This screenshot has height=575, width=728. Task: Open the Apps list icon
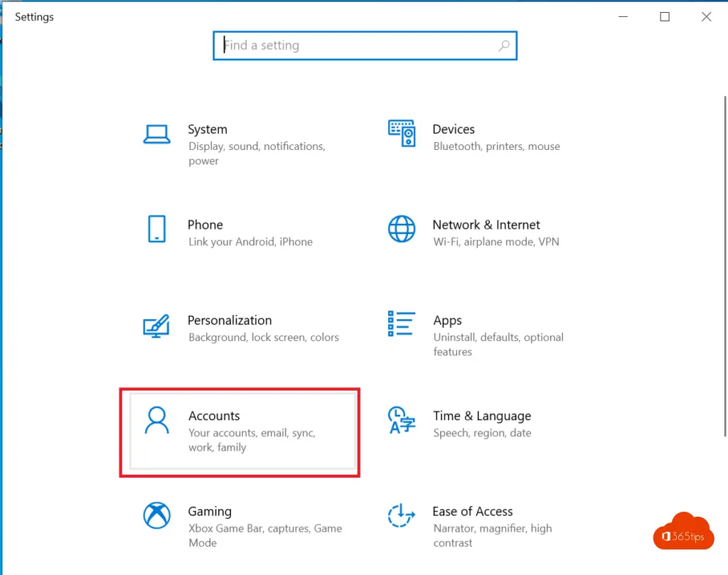[x=402, y=323]
